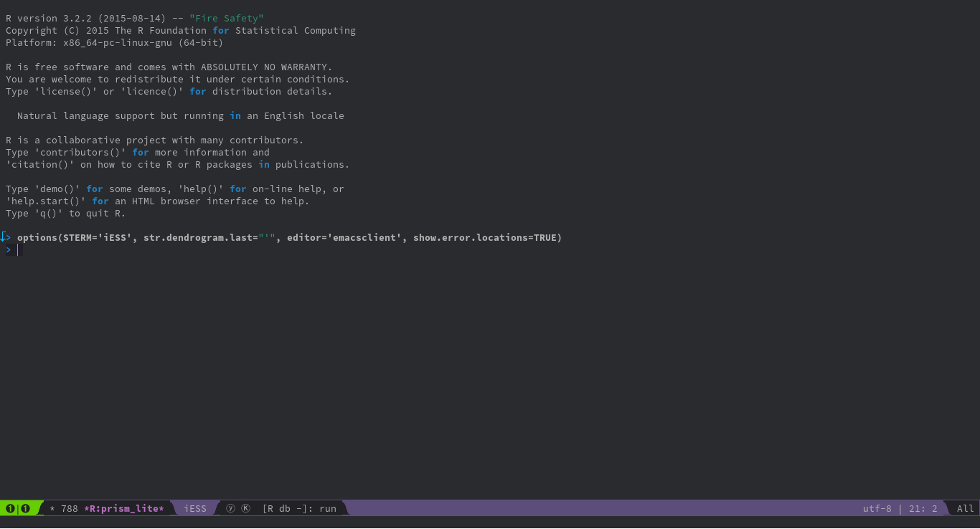Click the 'R is a collaborative project' line

(155, 140)
